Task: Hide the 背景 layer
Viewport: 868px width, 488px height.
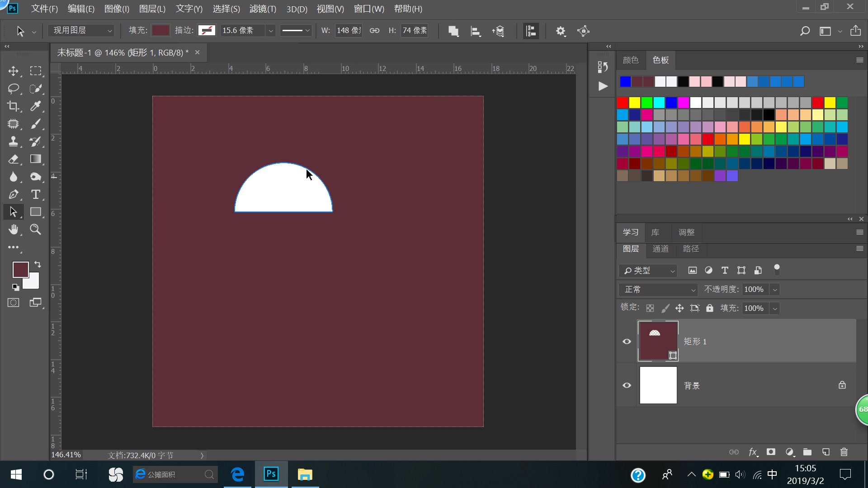Action: pyautogui.click(x=627, y=385)
